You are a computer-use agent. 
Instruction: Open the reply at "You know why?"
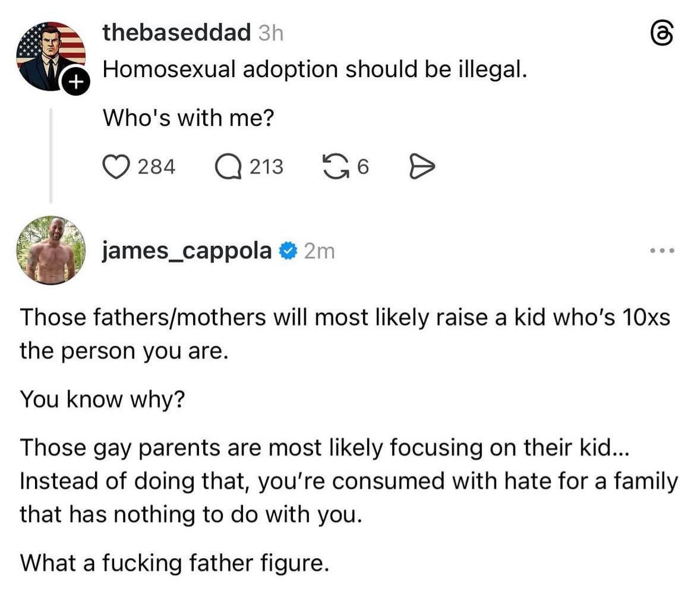click(102, 400)
